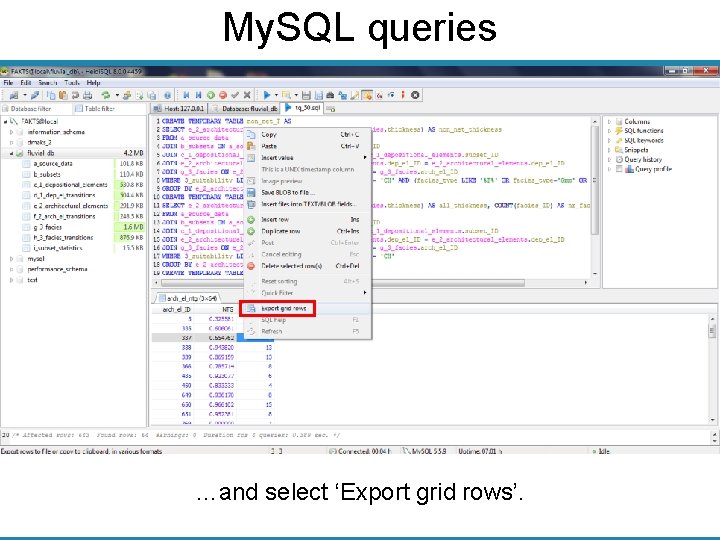Click the NTG column header

[215, 309]
